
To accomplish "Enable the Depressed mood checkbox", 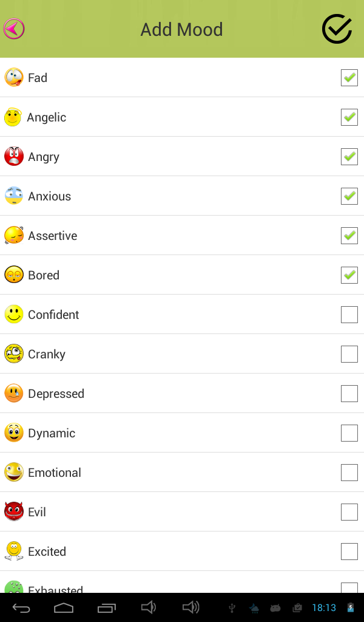I will coord(349,394).
